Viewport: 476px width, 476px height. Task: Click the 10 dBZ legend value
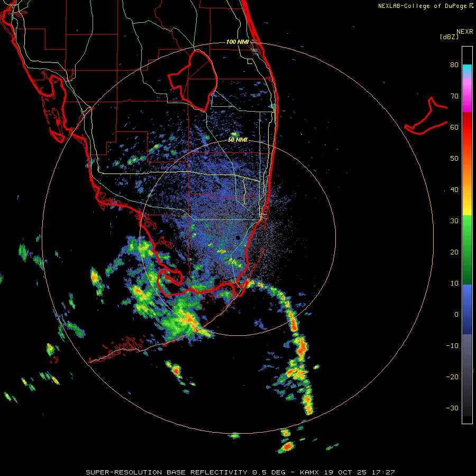(x=454, y=283)
